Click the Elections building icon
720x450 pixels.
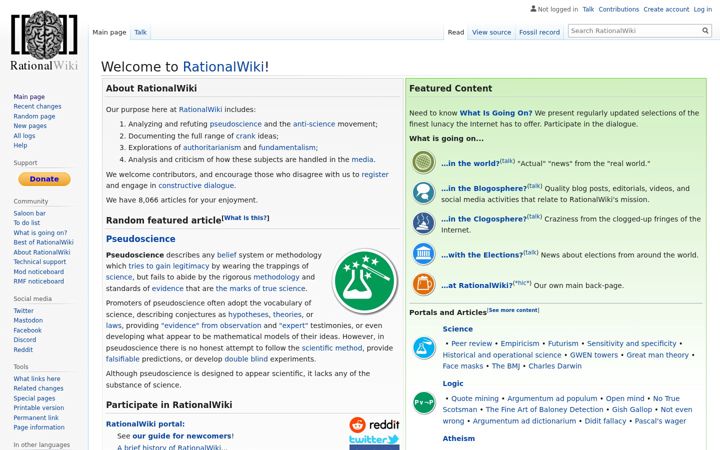pos(423,254)
